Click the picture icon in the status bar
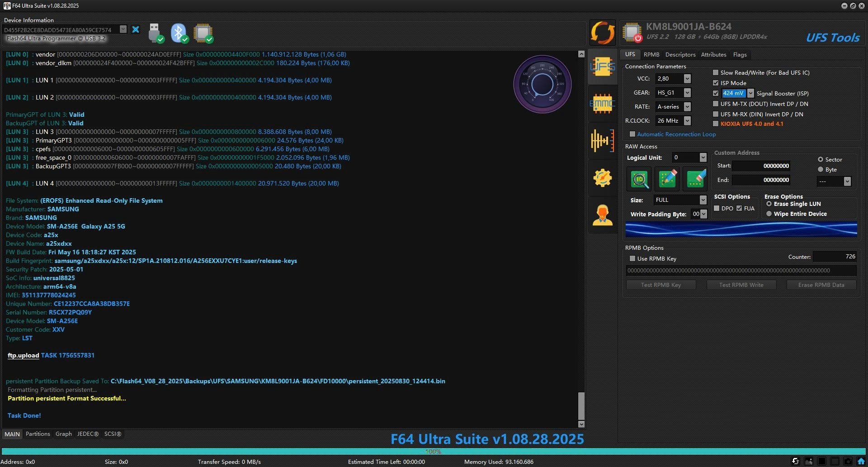 [809, 461]
